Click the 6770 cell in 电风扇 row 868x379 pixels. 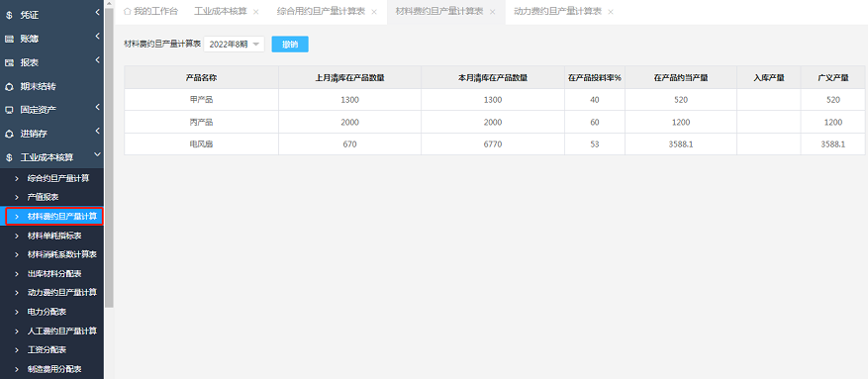click(493, 144)
